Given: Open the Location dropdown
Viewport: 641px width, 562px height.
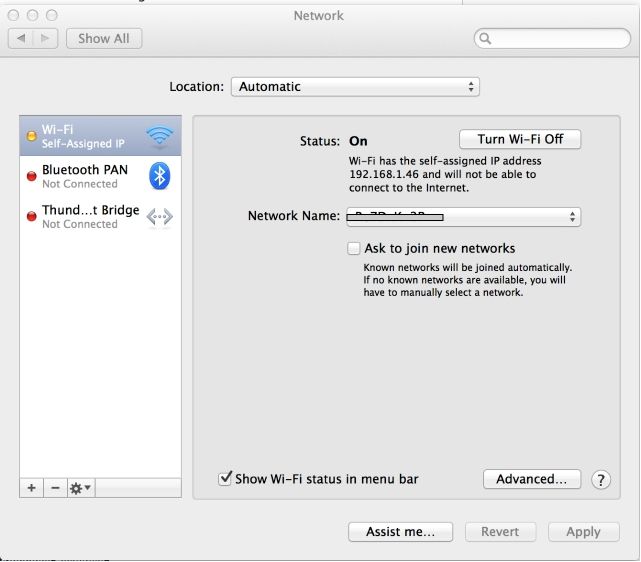Looking at the screenshot, I should [x=355, y=87].
